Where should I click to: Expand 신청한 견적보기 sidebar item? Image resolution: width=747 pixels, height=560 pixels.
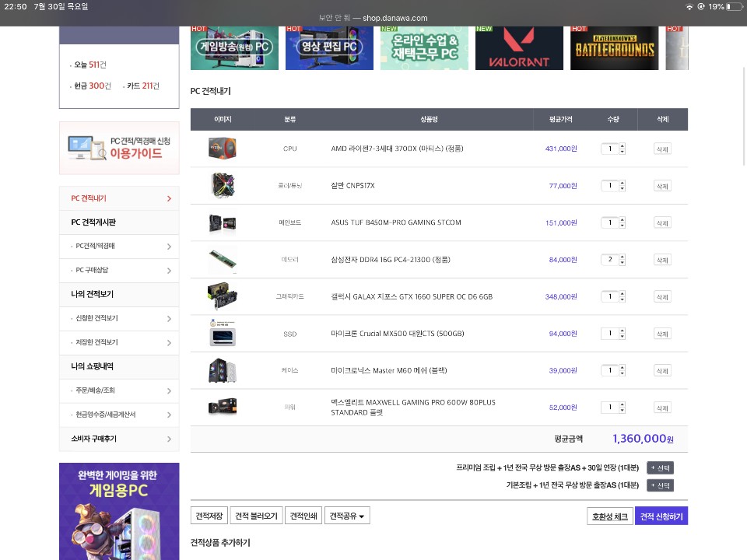click(119, 319)
